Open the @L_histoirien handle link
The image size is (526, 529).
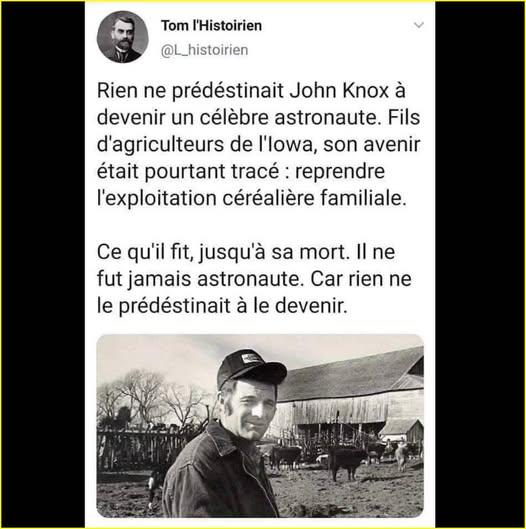(204, 50)
